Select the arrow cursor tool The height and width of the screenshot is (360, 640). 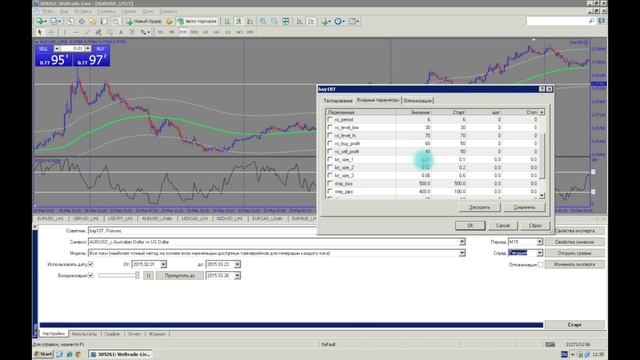40,32
